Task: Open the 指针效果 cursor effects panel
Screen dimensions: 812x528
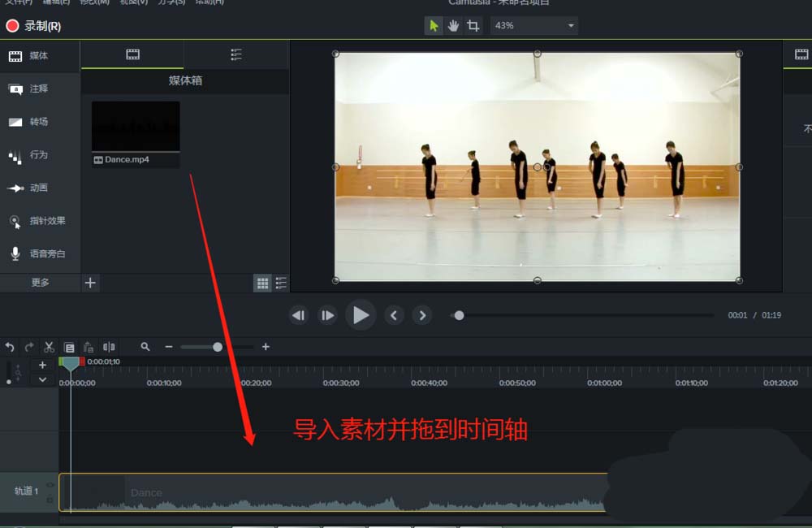Action: coord(39,221)
